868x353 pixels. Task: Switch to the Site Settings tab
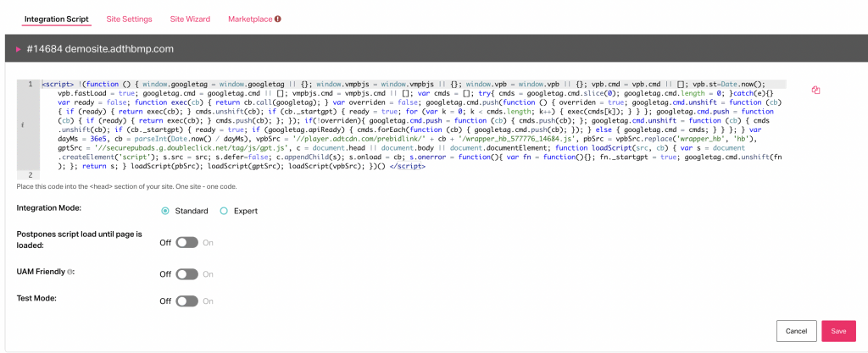pyautogui.click(x=129, y=19)
